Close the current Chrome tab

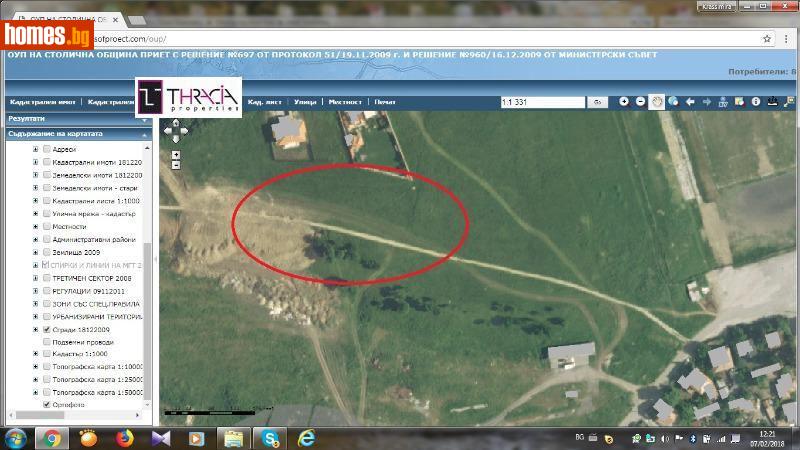[115, 20]
